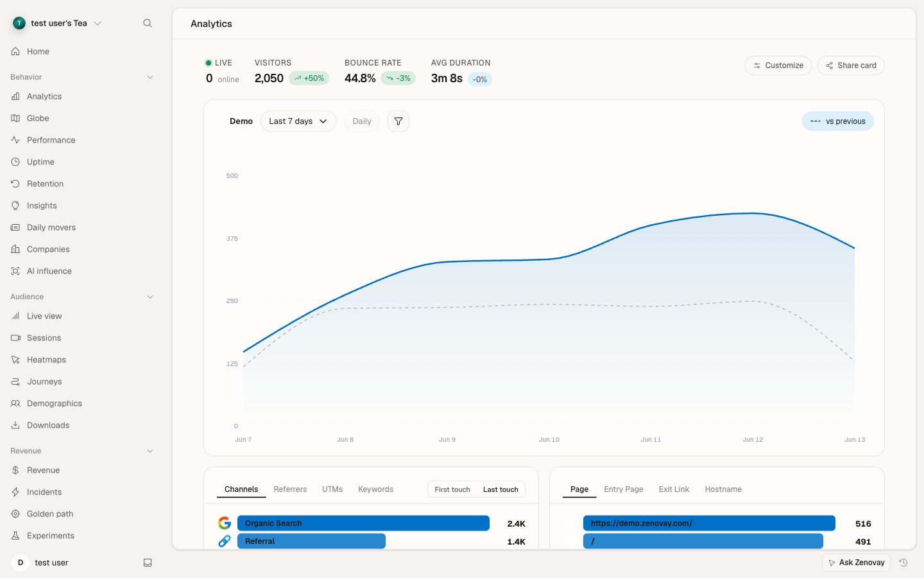Click the link icon by Referral
This screenshot has height=578, width=924.
click(225, 541)
